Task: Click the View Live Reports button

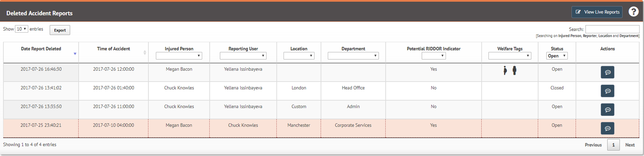Action: tap(597, 12)
